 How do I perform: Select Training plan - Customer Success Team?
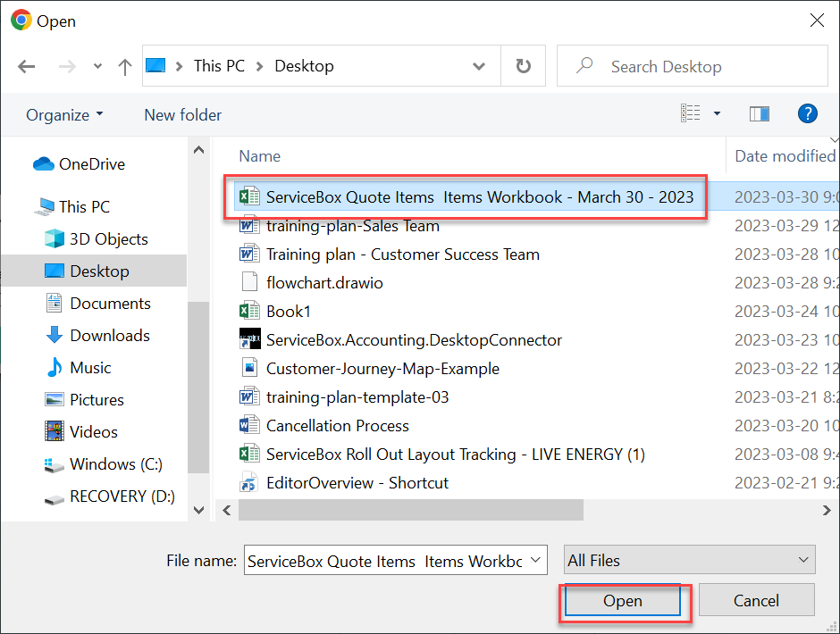coord(403,254)
